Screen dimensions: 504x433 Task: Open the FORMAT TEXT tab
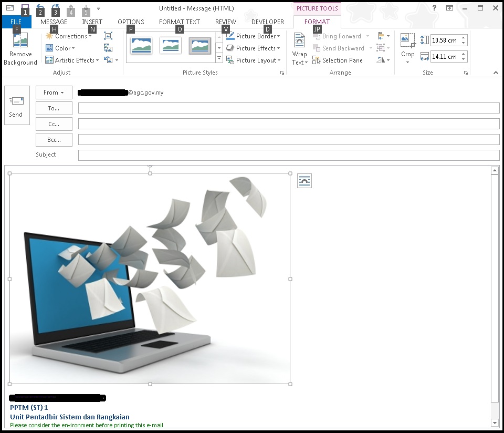pos(179,22)
